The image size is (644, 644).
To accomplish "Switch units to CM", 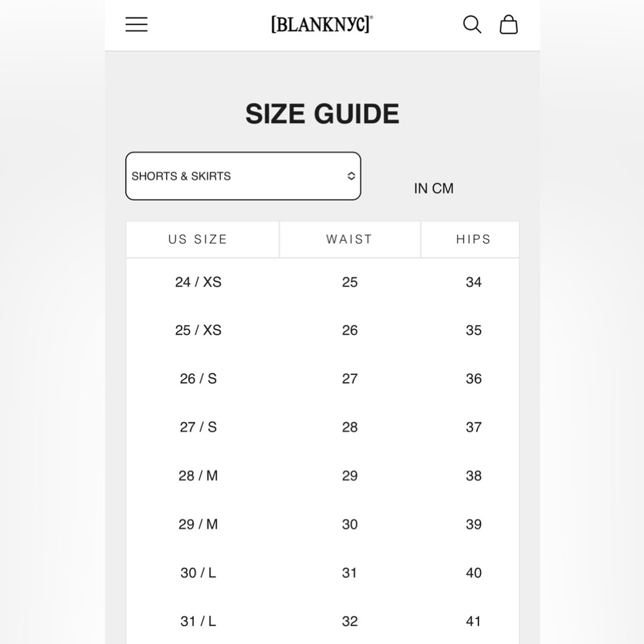I will [443, 189].
